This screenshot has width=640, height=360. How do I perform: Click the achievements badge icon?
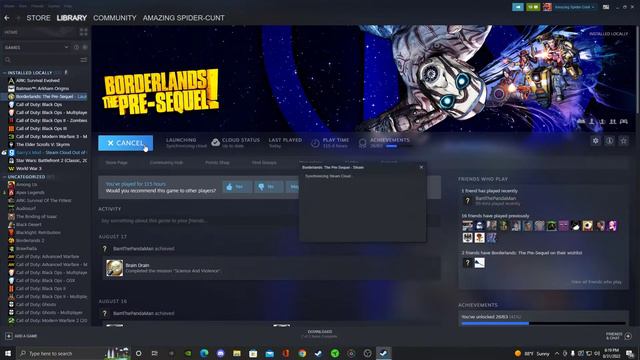tap(362, 143)
